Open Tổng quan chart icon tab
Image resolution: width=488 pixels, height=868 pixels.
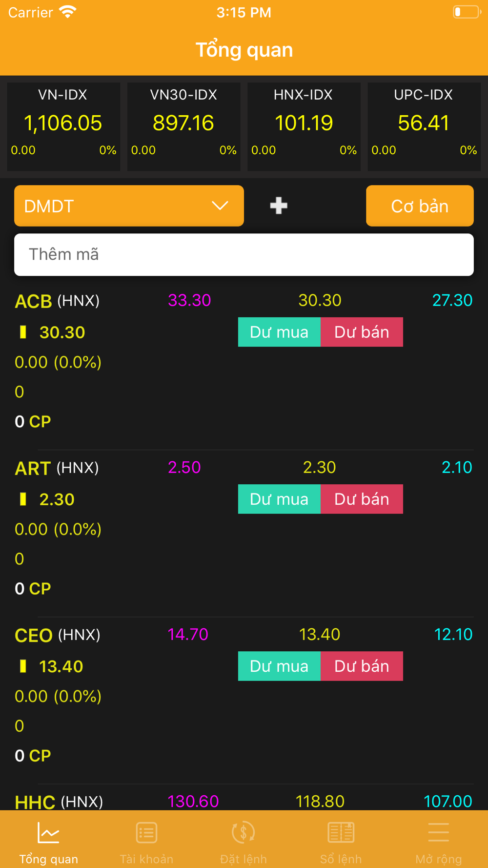click(x=48, y=833)
